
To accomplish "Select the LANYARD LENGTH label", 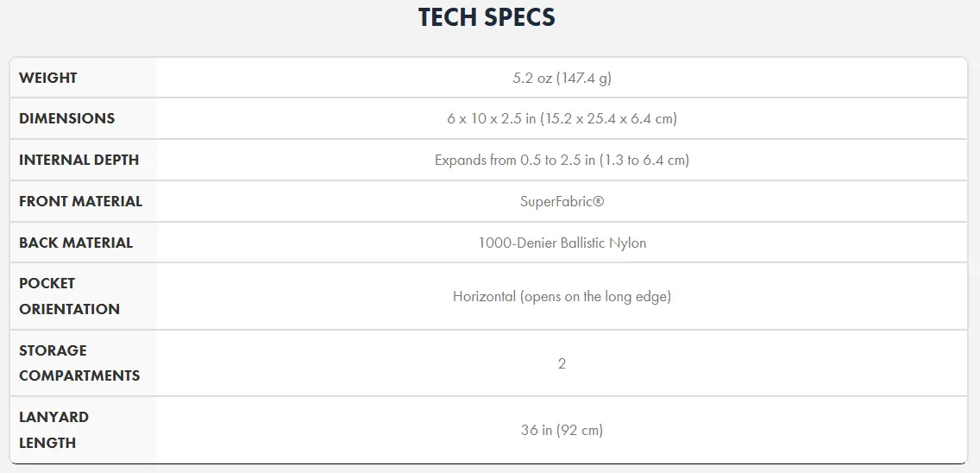I will pyautogui.click(x=53, y=429).
